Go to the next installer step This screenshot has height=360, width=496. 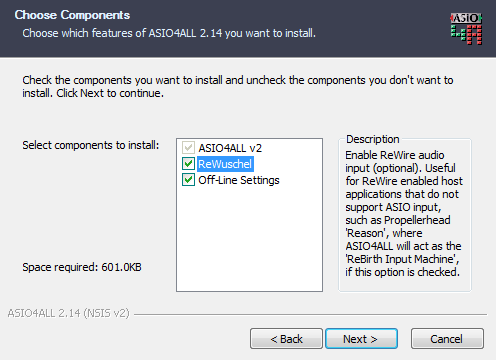(361, 339)
